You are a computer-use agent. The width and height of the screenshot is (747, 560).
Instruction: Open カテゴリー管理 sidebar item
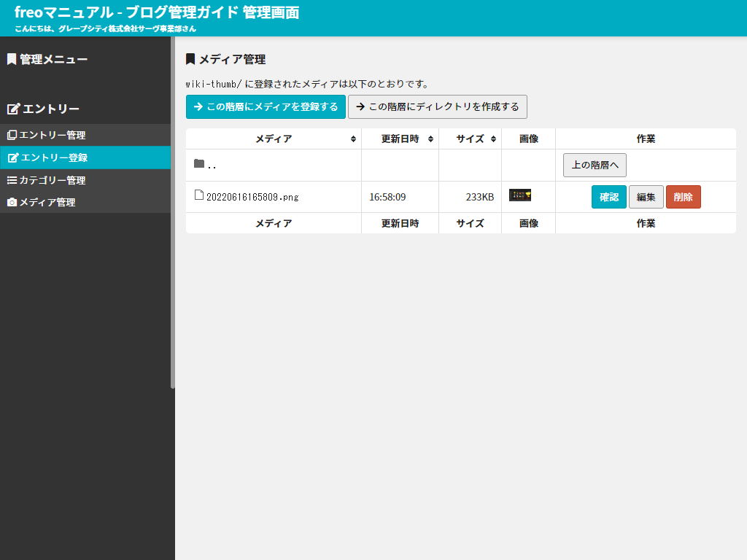coord(85,181)
